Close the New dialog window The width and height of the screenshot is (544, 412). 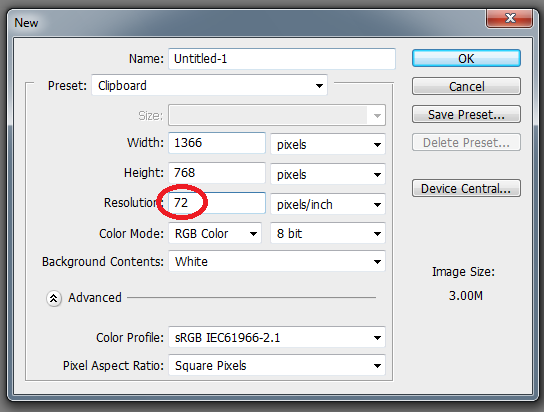point(509,18)
